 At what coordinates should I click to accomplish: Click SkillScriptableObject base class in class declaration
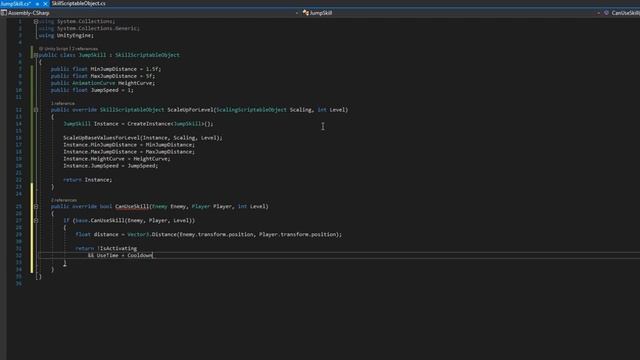pyautogui.click(x=147, y=55)
